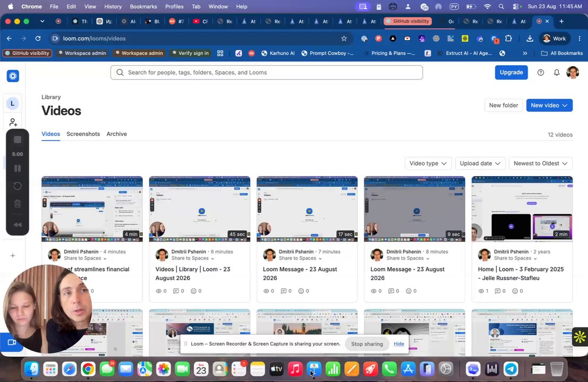
Task: Open the Bookmarks menu
Action: click(143, 6)
